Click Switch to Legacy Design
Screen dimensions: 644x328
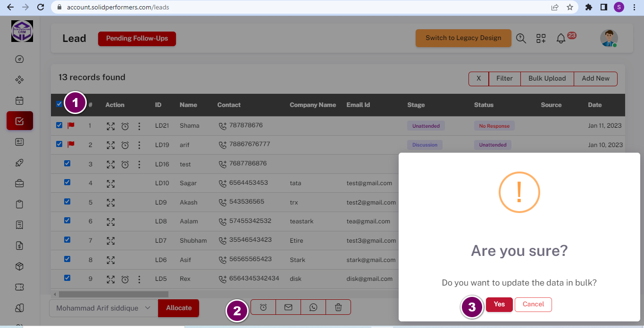[x=463, y=38]
